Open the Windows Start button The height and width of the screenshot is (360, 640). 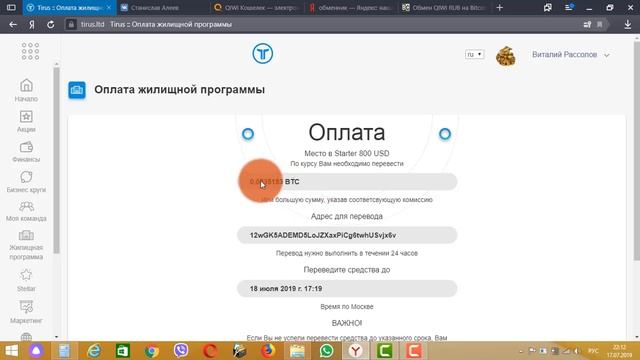tap(11, 351)
